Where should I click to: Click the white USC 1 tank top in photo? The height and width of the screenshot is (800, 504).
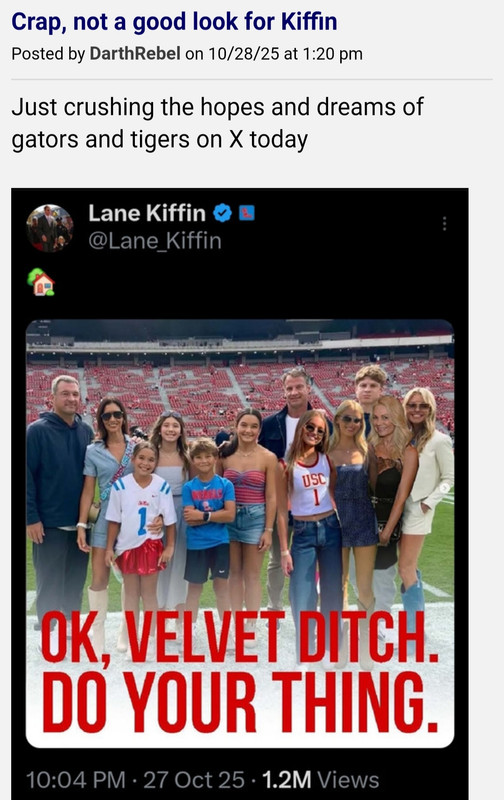(312, 485)
